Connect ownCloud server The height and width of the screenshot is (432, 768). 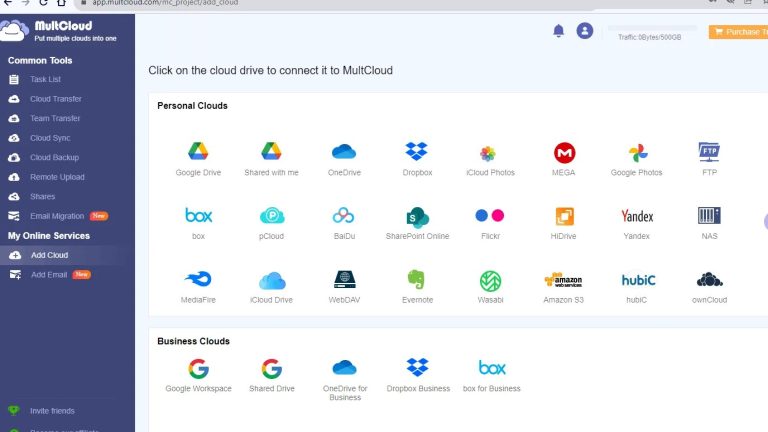[x=709, y=287]
